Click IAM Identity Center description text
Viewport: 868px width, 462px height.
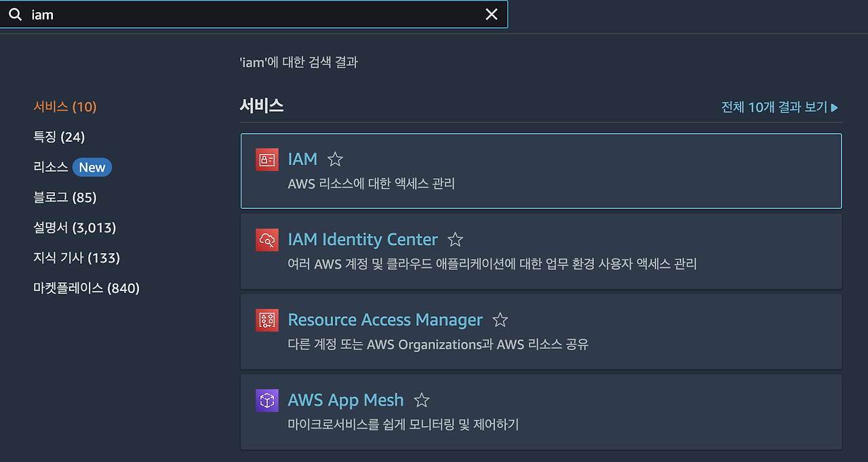pos(492,264)
